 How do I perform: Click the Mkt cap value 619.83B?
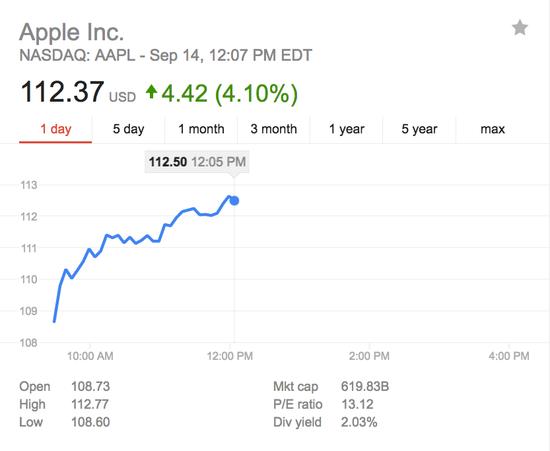365,386
